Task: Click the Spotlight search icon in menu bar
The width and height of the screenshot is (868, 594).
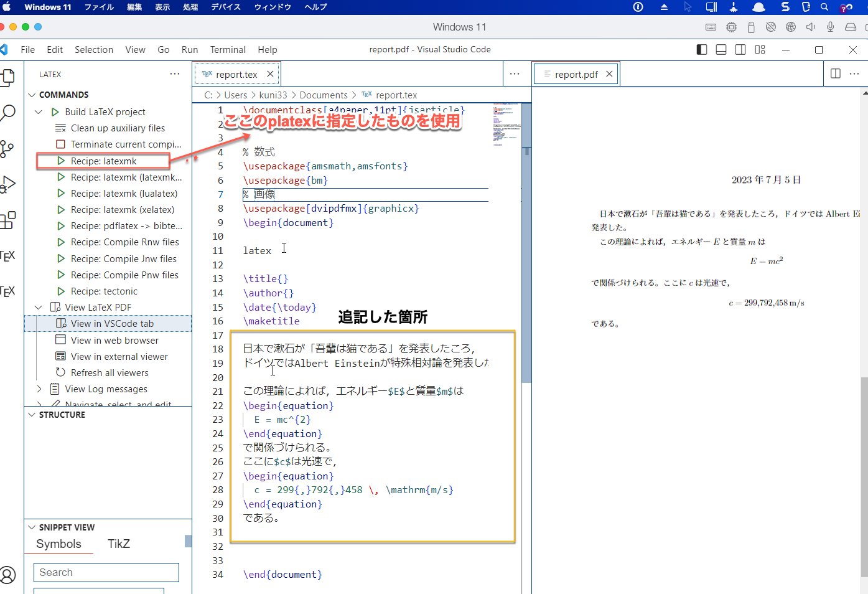Action: [824, 7]
